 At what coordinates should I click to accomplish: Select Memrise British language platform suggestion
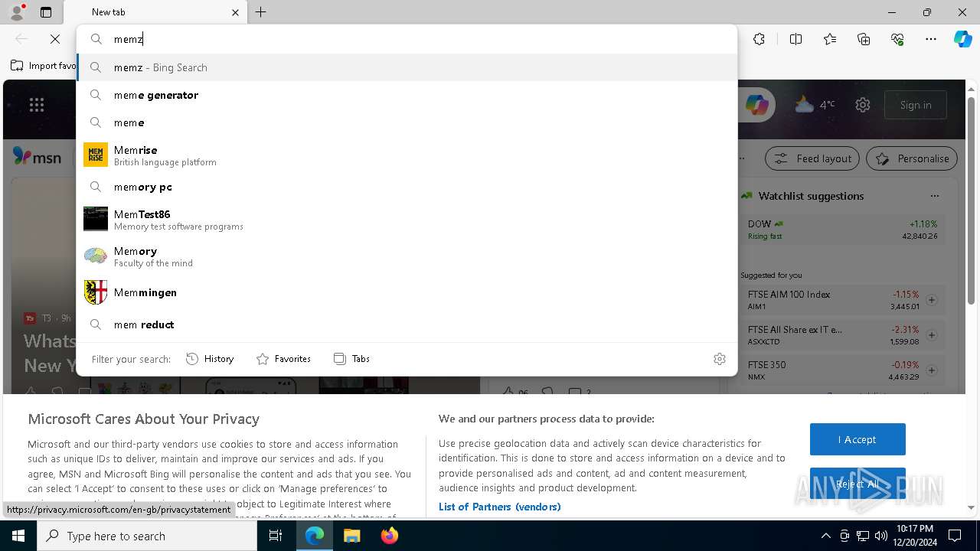point(407,155)
